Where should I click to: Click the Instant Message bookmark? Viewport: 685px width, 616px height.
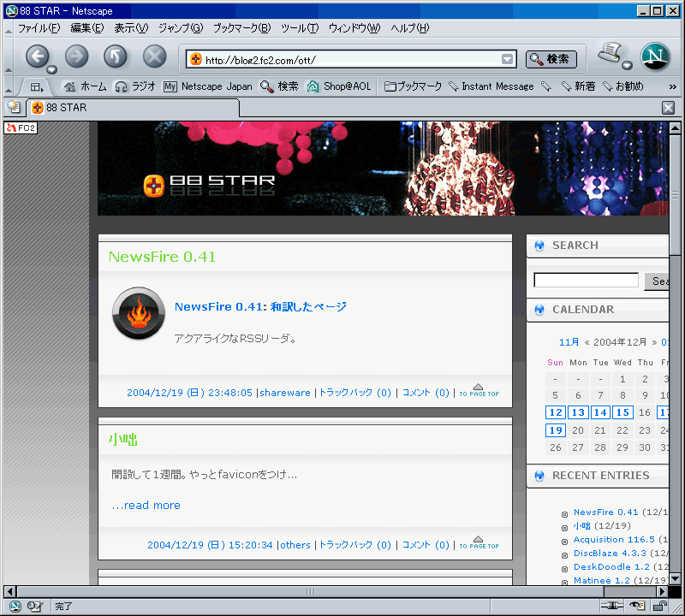point(491,86)
